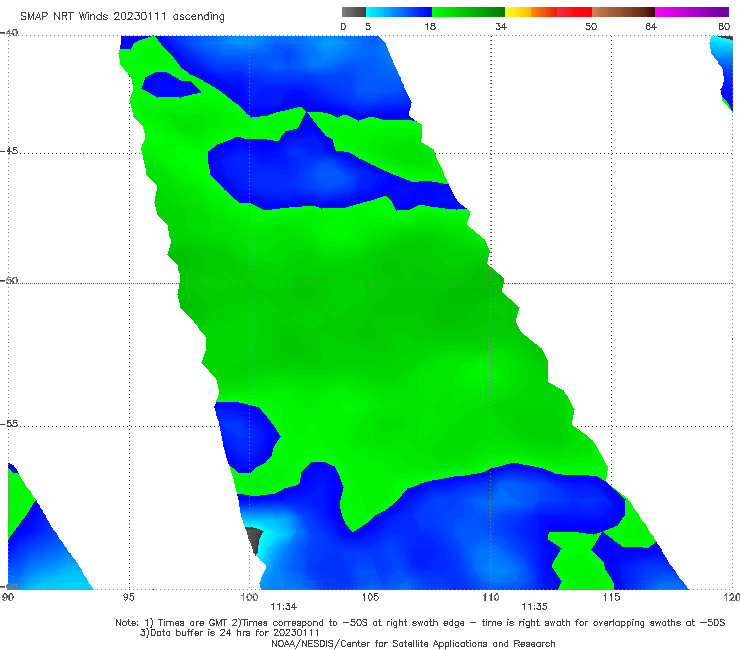The height and width of the screenshot is (650, 740).
Task: Click the color bar label '18'
Action: coord(430,26)
